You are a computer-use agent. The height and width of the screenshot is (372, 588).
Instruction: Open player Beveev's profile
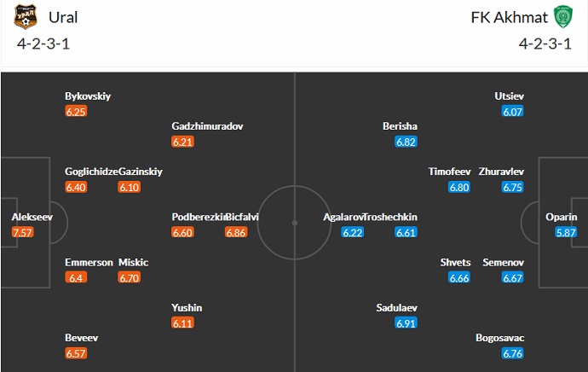[x=80, y=338]
